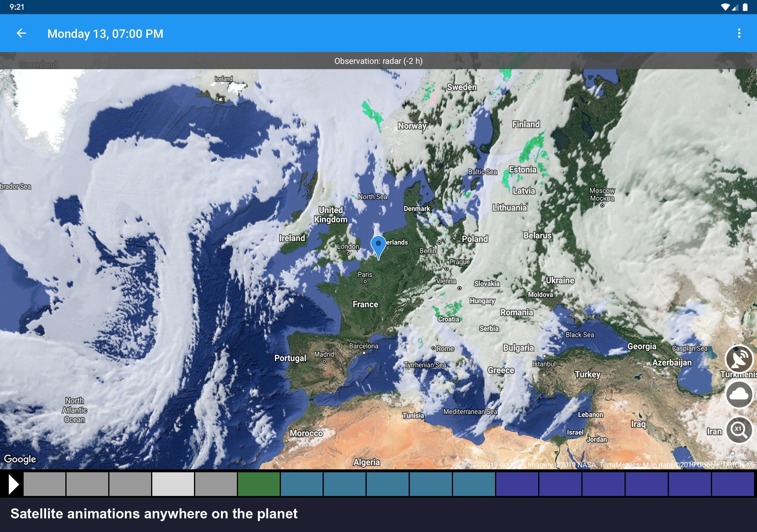Tap the 'Norway' map label

[412, 126]
